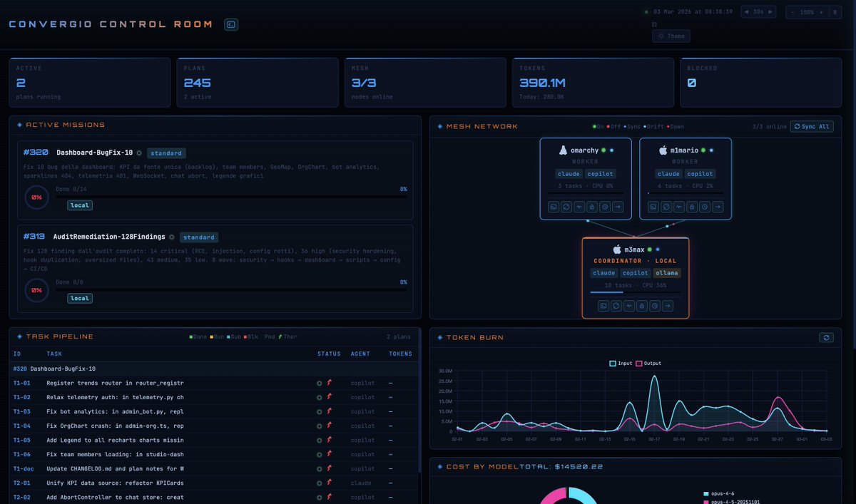Click the ollama tag on m3max node
856x504 pixels.
coord(666,273)
